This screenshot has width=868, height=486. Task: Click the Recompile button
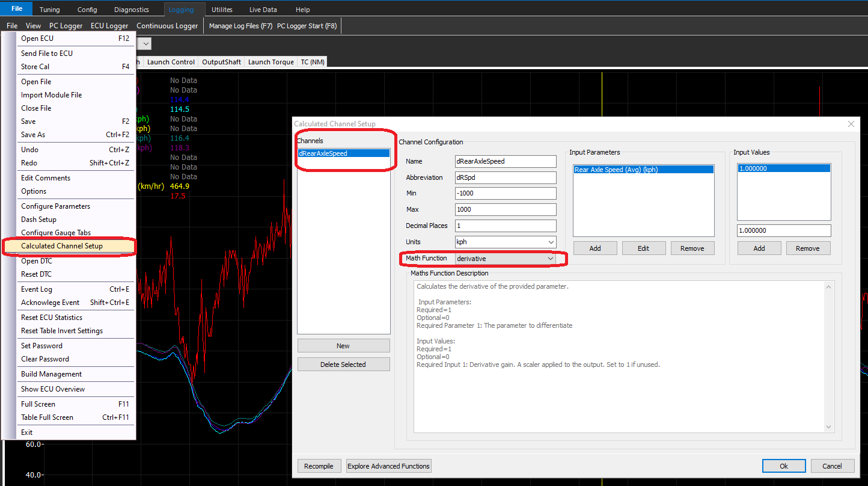tap(319, 466)
